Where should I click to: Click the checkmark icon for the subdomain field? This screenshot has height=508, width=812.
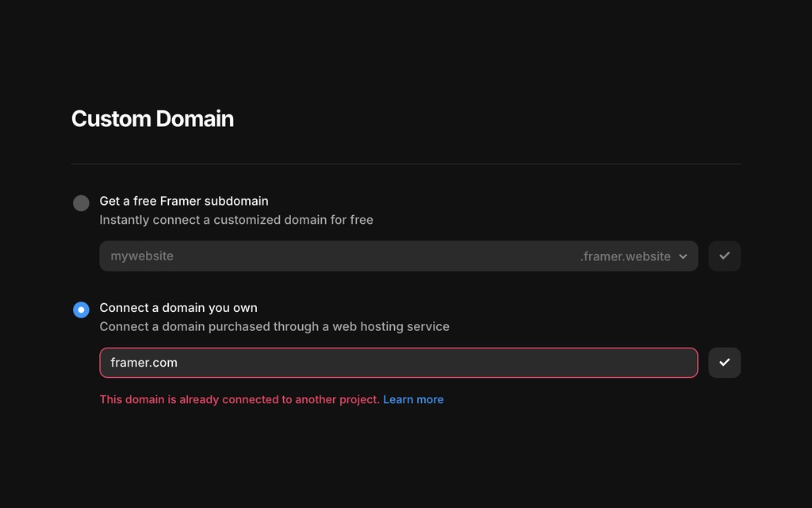(724, 256)
